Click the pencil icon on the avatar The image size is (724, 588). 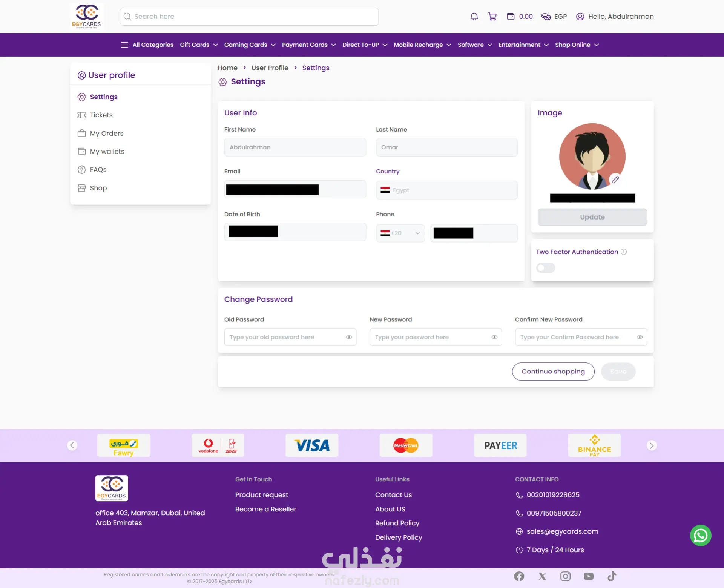click(615, 180)
